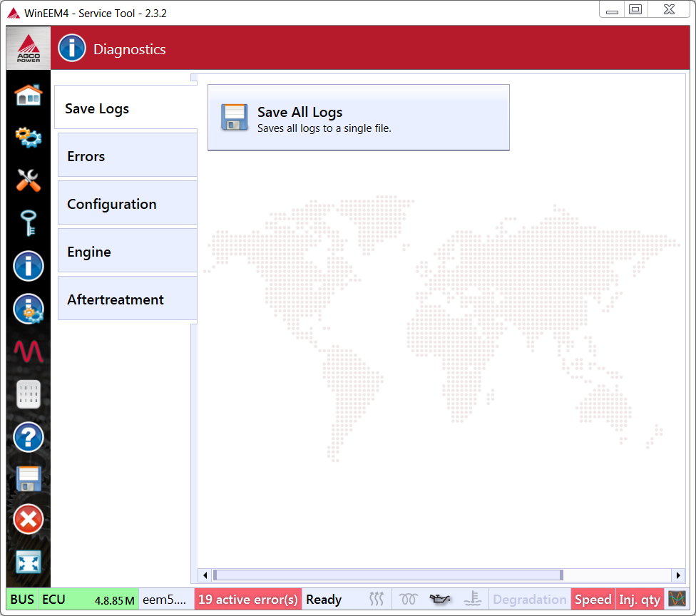
Task: Open the graph icon in status bar
Action: [x=676, y=600]
